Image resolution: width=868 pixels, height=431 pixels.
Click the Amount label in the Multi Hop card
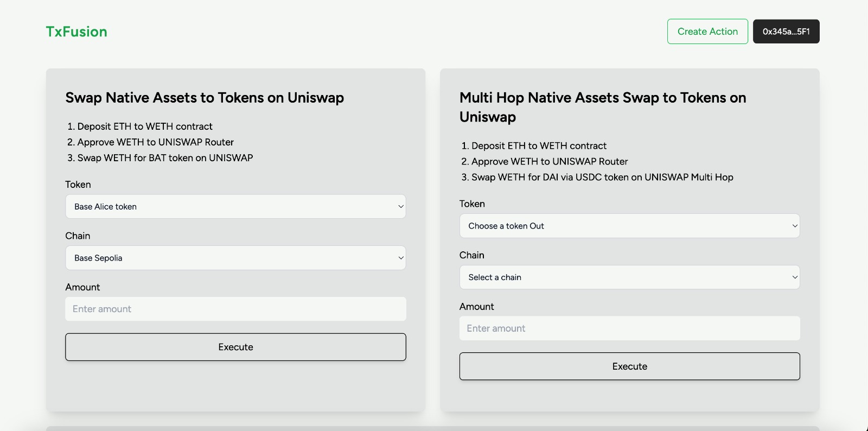[x=476, y=307]
